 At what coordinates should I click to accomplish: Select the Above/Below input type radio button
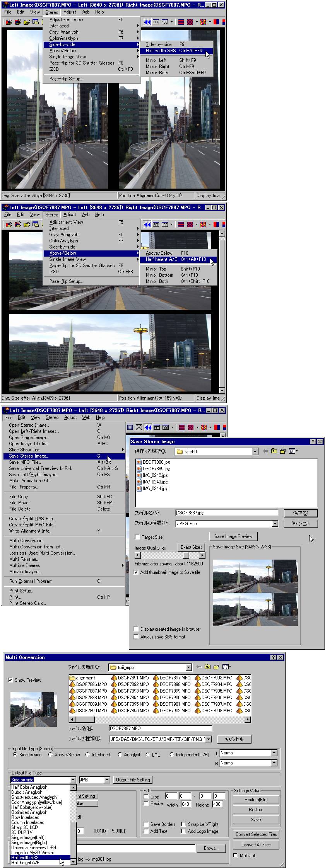[50, 754]
